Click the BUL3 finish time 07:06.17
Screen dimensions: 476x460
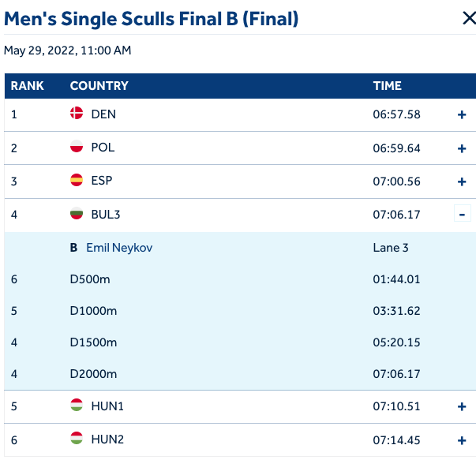pyautogui.click(x=396, y=215)
